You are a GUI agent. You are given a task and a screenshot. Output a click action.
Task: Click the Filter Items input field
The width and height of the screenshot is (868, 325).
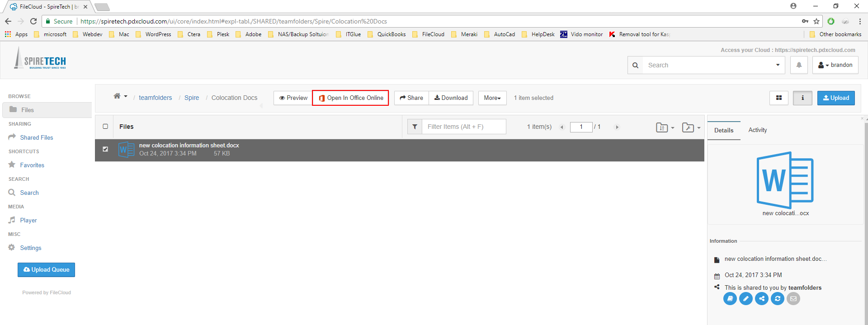coord(464,127)
